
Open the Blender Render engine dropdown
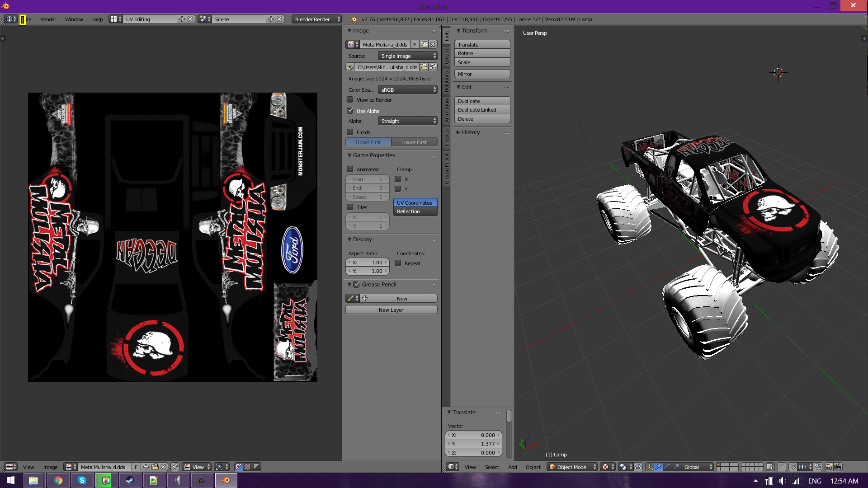point(316,19)
